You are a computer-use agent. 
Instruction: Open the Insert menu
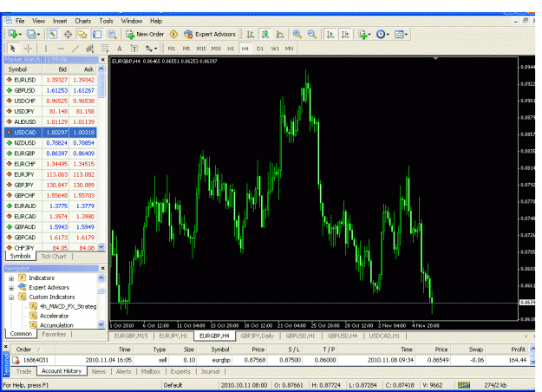(60, 21)
